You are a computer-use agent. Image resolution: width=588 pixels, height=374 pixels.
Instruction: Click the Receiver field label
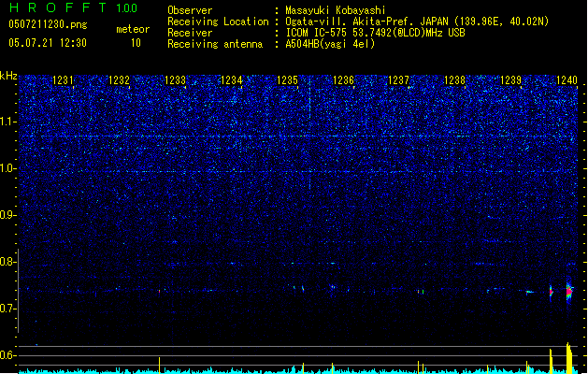pos(190,33)
